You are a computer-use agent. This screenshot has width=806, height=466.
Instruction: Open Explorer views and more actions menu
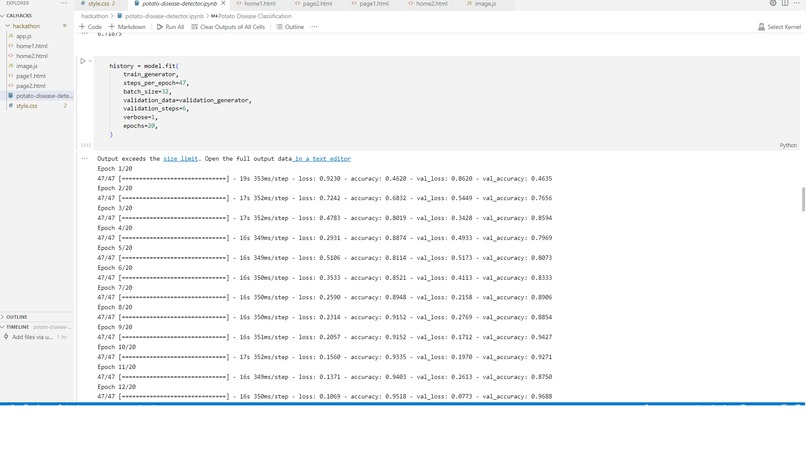point(64,3)
